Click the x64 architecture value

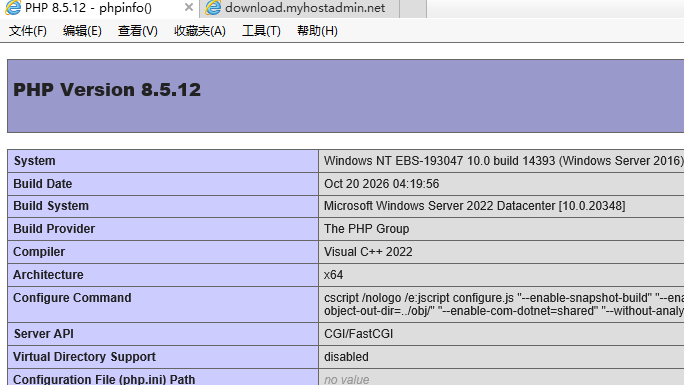(x=333, y=275)
